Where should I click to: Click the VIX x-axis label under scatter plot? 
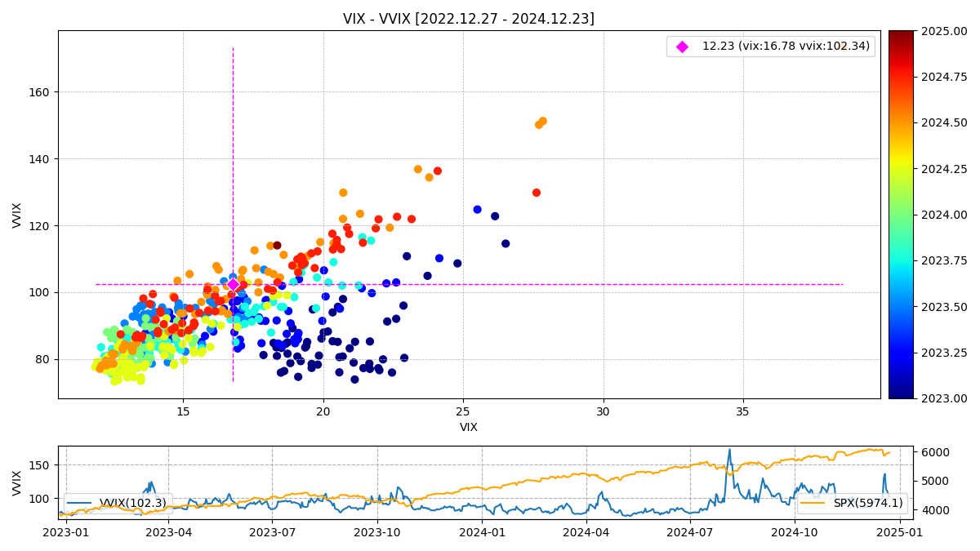(469, 427)
